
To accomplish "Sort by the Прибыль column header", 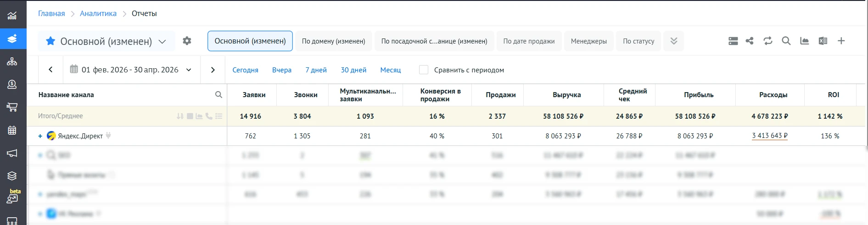I will click(x=699, y=94).
